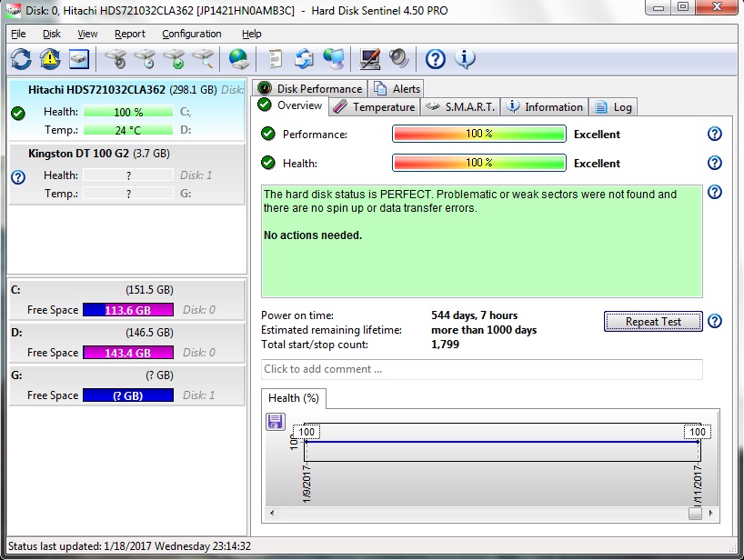Click the graph scrollbar left arrow
The width and height of the screenshot is (744, 560).
click(x=272, y=513)
